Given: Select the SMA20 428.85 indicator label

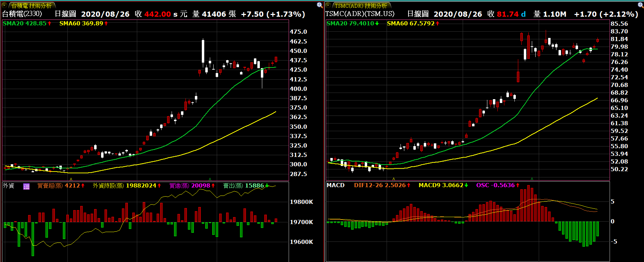Looking at the screenshot, I should coord(27,23).
